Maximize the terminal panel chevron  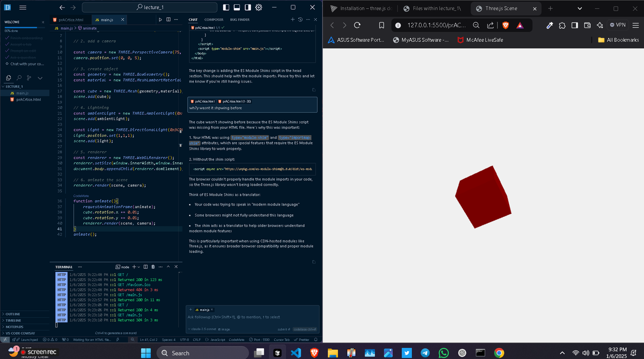[169, 267]
